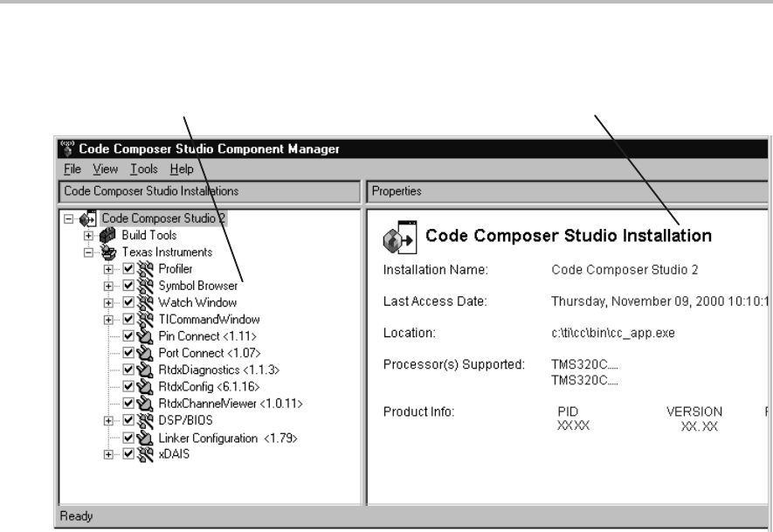Click the PID column label
The height and width of the screenshot is (532, 773).
point(568,411)
